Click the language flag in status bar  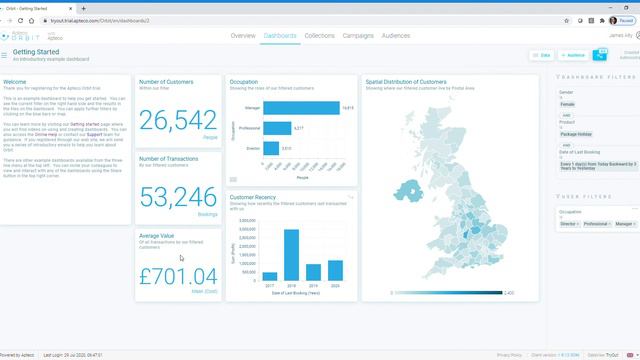(630, 355)
